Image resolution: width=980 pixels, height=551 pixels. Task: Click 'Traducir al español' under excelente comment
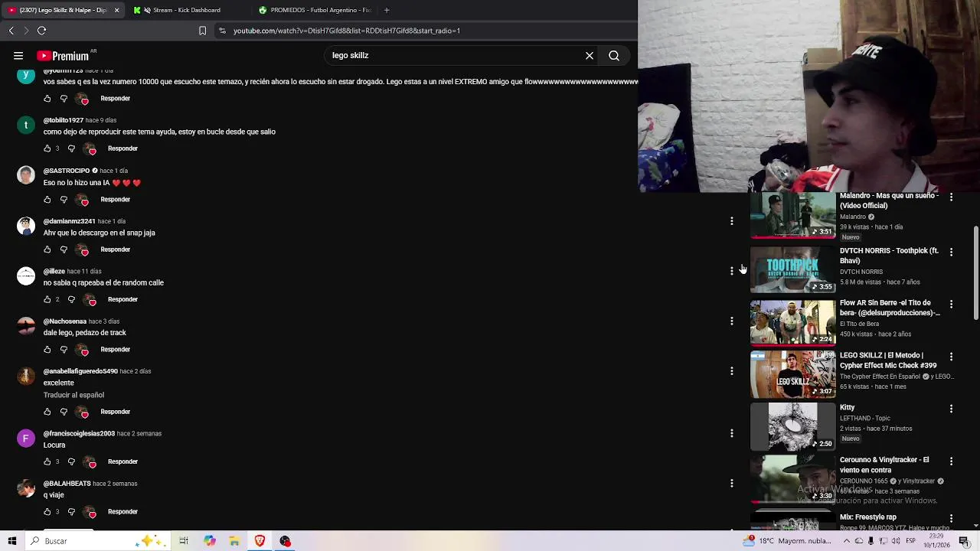point(73,395)
